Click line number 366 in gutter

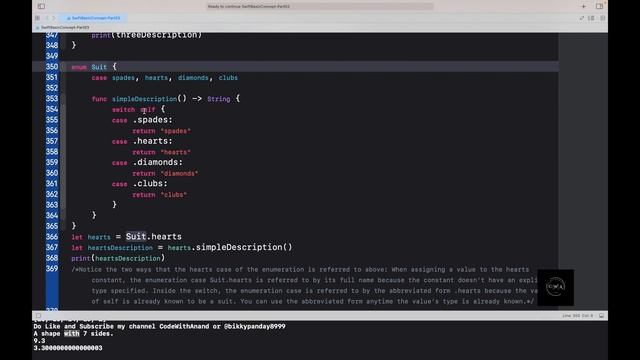pyautogui.click(x=52, y=236)
